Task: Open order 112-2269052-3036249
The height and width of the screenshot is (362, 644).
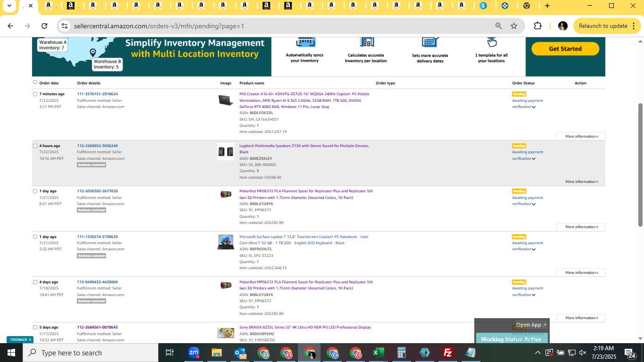Action: [x=98, y=146]
